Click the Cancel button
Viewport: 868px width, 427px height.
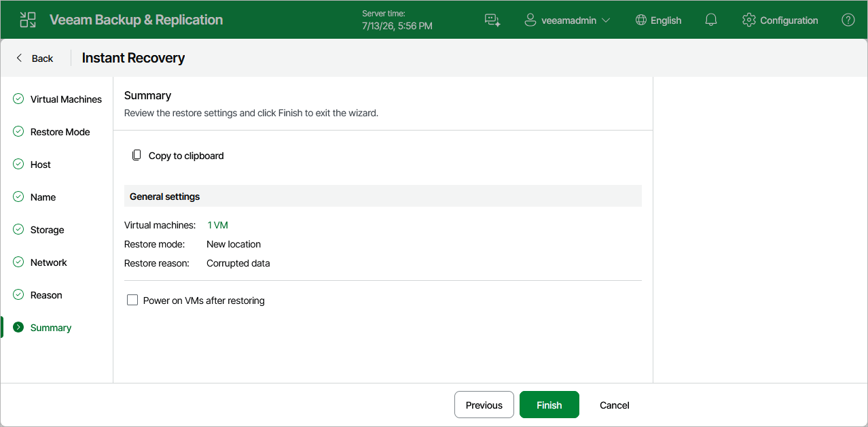point(615,405)
